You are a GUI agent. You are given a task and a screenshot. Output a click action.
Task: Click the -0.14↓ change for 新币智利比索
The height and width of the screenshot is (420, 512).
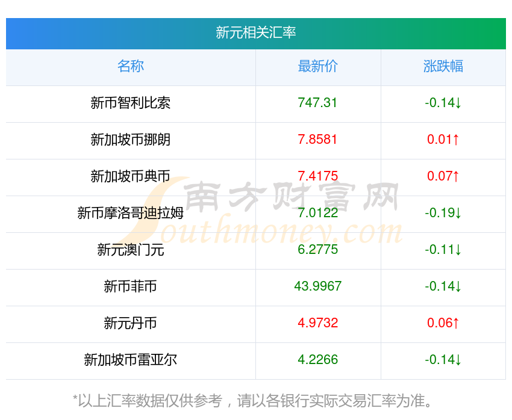[x=443, y=103]
